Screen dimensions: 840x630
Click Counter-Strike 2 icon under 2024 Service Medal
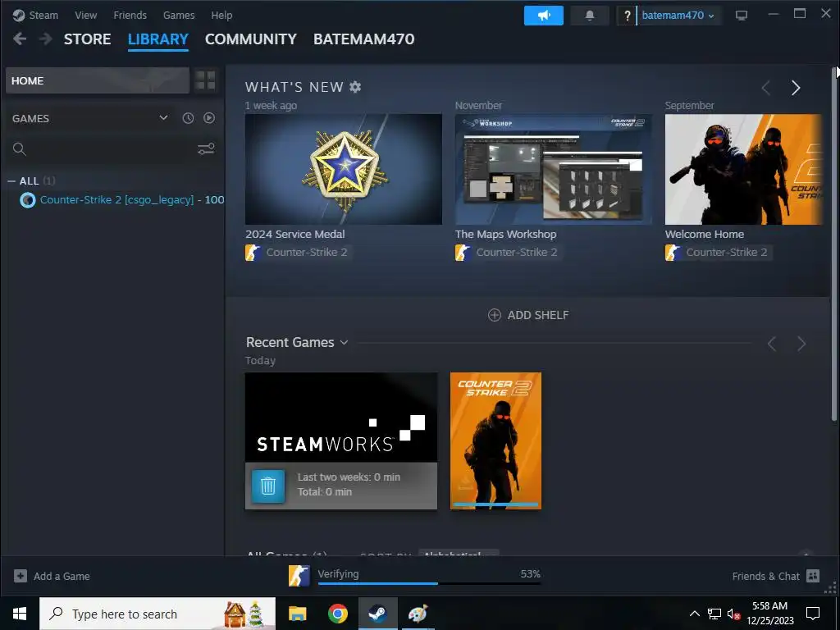[253, 253]
